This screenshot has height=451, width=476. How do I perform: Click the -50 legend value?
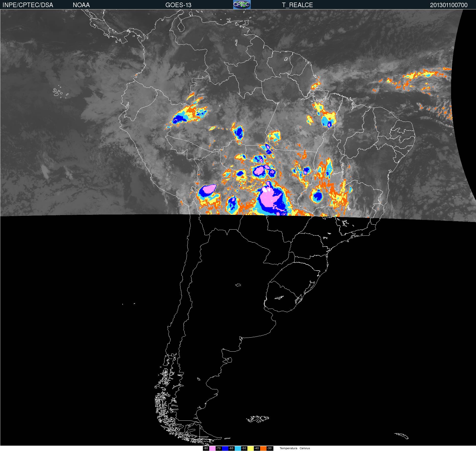tap(244, 448)
